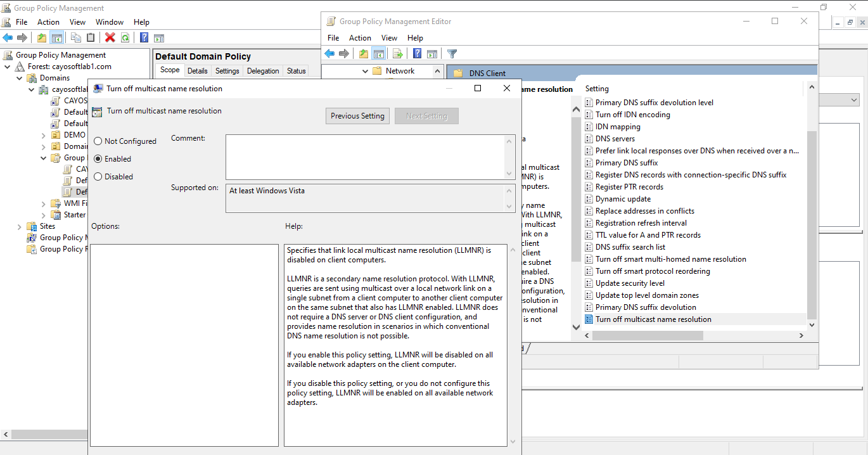Click the red Delete icon in the toolbar
This screenshot has width=868, height=455.
(110, 38)
